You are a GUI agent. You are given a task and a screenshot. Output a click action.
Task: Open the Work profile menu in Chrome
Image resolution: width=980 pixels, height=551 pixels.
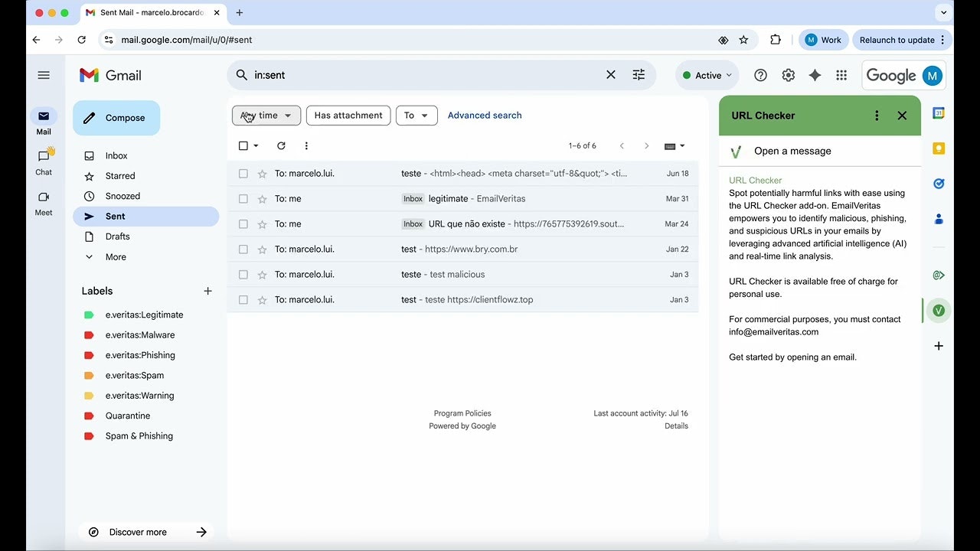click(x=824, y=40)
